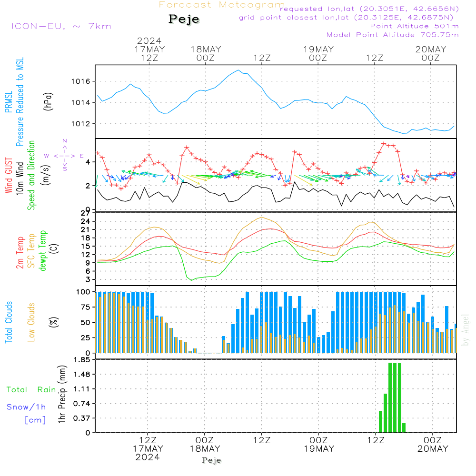
Task: Click the blue 'Snow/1h [cm]' label
Action: tap(26, 413)
